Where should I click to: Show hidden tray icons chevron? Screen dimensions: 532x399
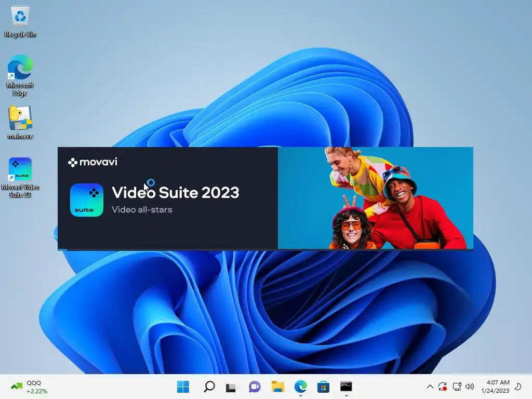[430, 387]
